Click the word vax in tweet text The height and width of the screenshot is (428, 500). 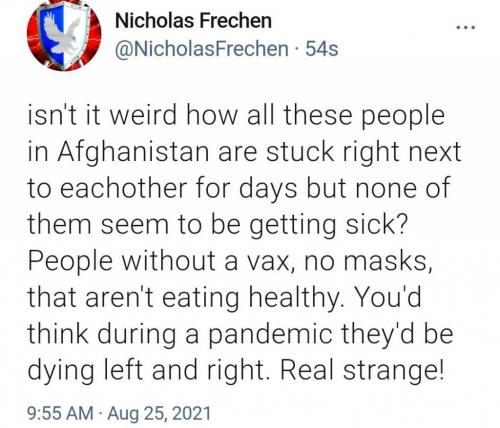[x=270, y=262]
